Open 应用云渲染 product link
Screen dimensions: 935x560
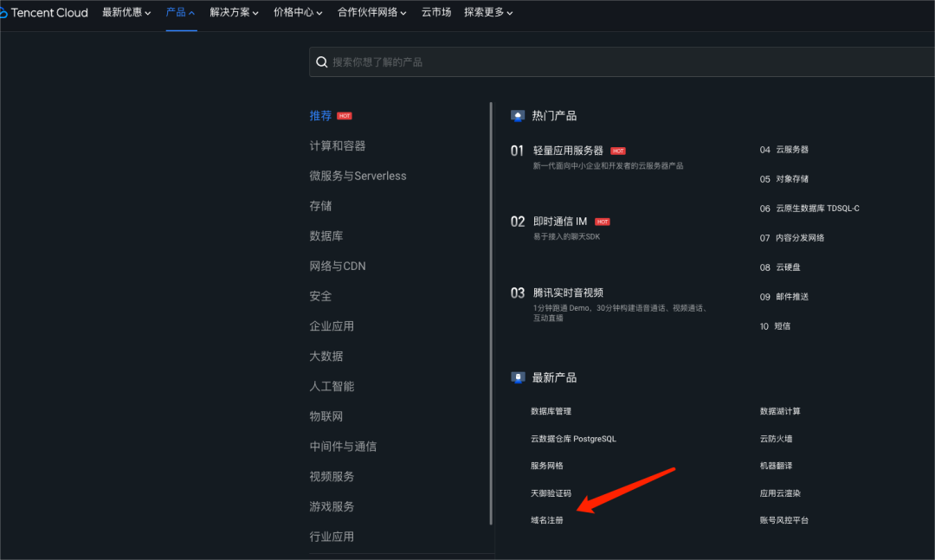point(780,493)
